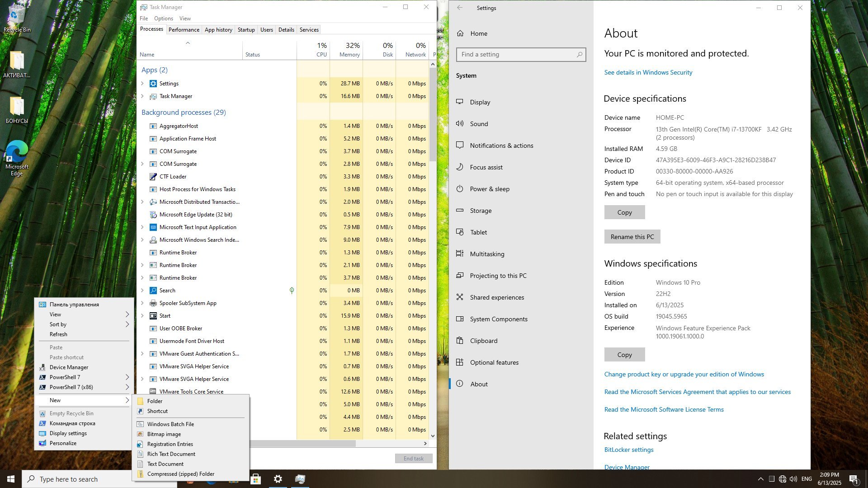This screenshot has height=488, width=868.
Task: Select the Sound speaker icon in Settings
Action: 460,123
